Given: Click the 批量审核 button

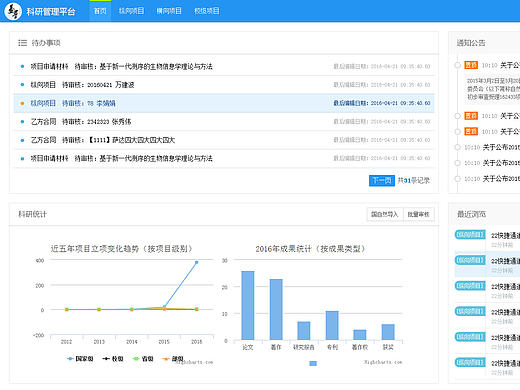Looking at the screenshot, I should (419, 214).
